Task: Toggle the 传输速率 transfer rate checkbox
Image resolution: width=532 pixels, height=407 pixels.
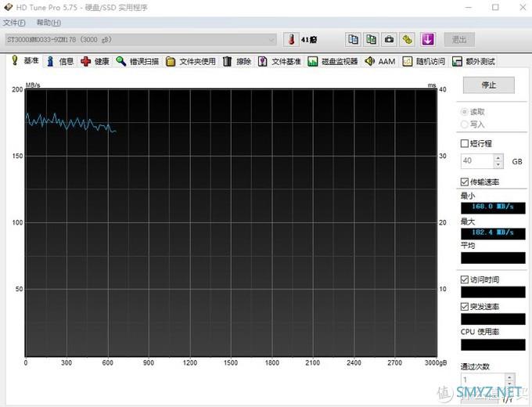Action: coord(465,182)
